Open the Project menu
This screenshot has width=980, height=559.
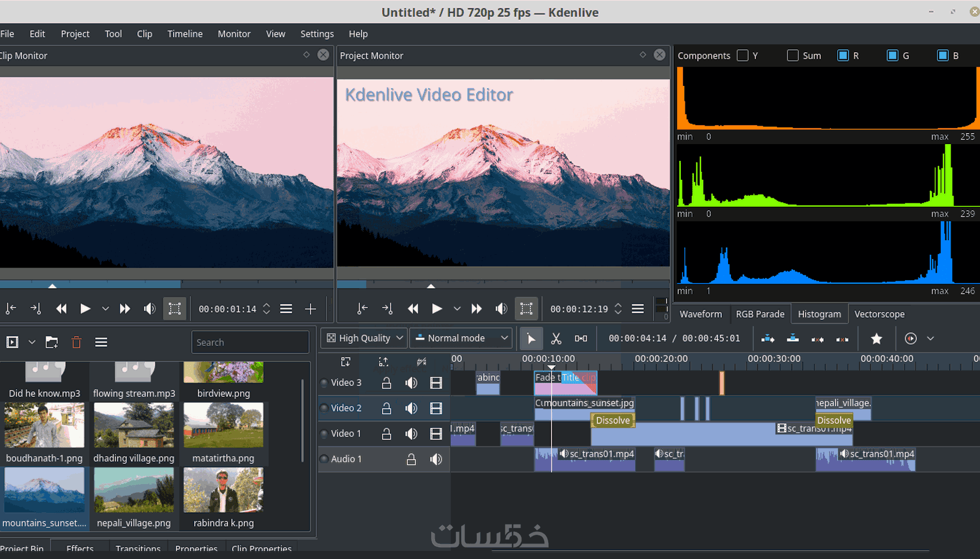click(x=75, y=34)
